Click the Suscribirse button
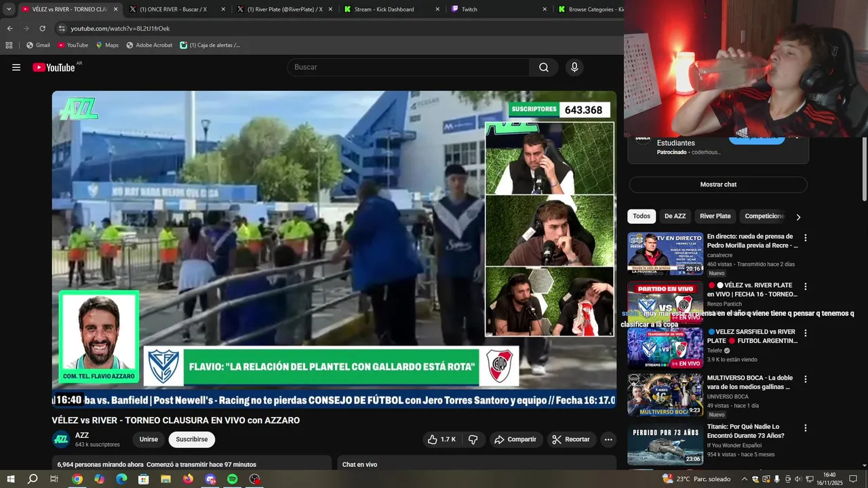This screenshot has height=488, width=868. [192, 439]
